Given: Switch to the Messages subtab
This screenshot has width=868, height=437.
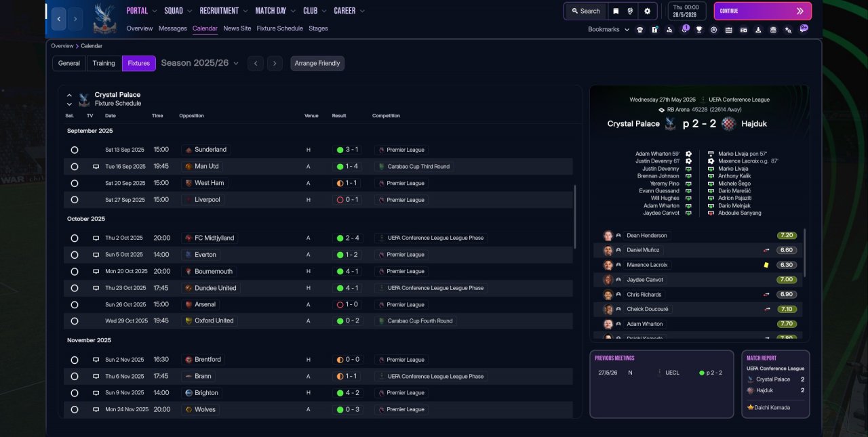Looking at the screenshot, I should tap(172, 28).
